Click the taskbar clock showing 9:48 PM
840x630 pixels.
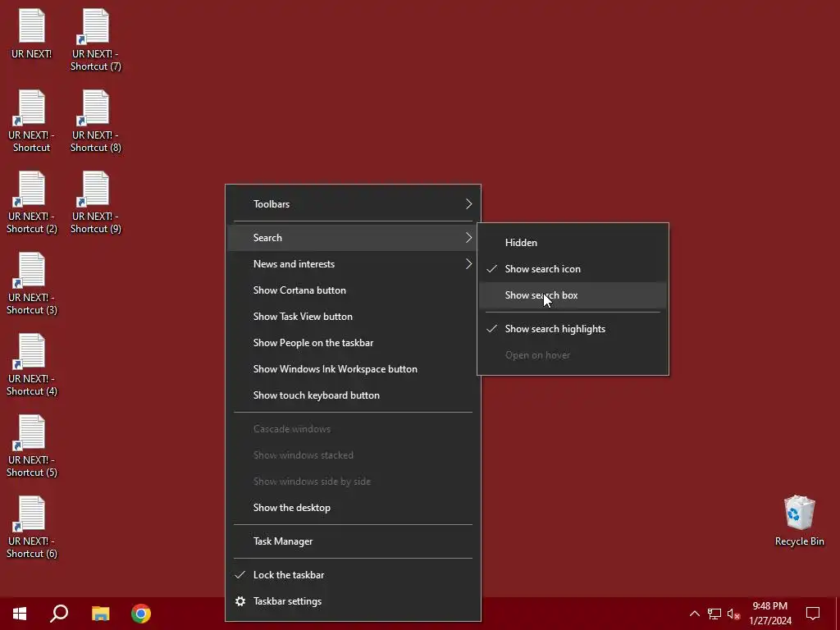click(x=769, y=614)
